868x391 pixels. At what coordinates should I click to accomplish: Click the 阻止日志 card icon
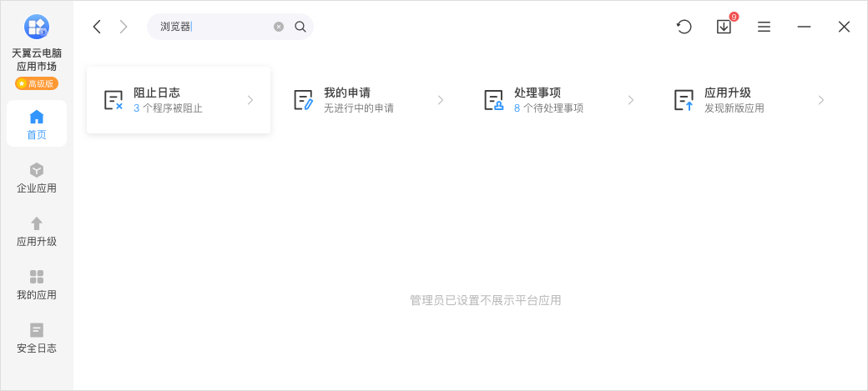click(x=114, y=100)
